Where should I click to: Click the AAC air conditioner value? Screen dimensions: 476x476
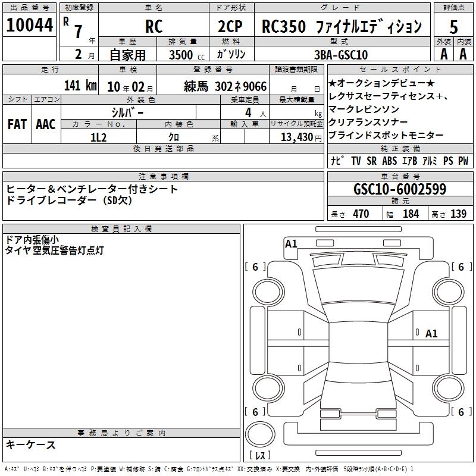45,124
